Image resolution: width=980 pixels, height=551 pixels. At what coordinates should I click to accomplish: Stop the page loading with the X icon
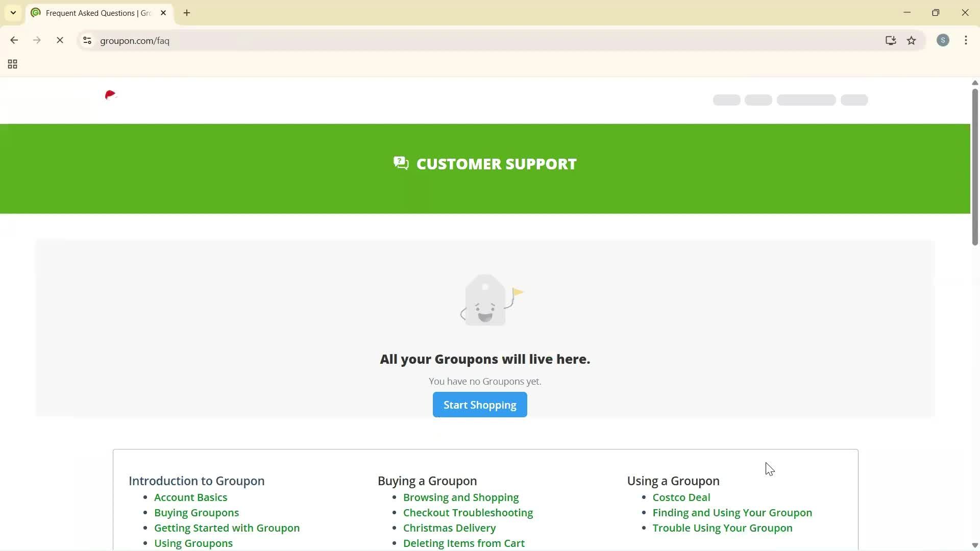(x=60, y=40)
